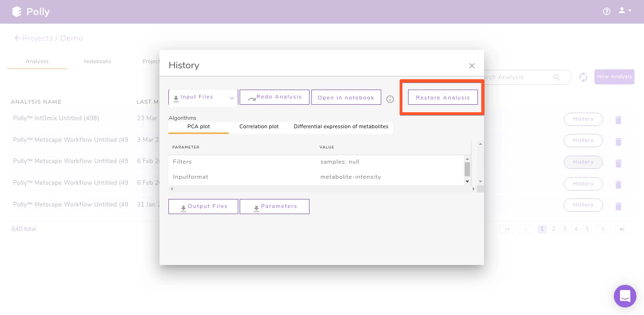Image resolution: width=644 pixels, height=315 pixels.
Task: Open the help question-mark icon
Action: click(x=607, y=11)
